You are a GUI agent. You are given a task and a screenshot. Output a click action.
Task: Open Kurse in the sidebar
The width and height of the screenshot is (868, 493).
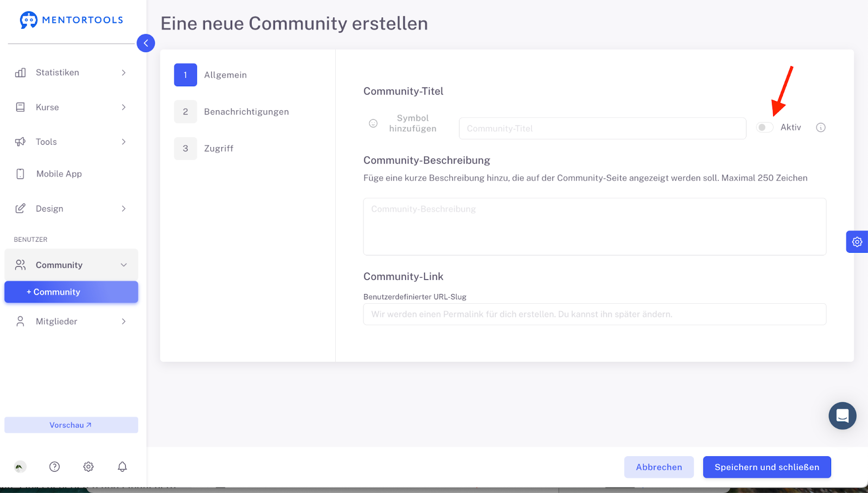[71, 107]
